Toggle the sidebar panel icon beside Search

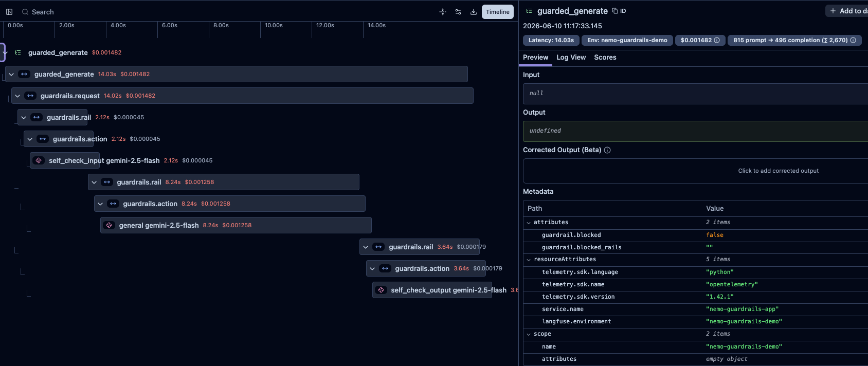[x=9, y=12]
